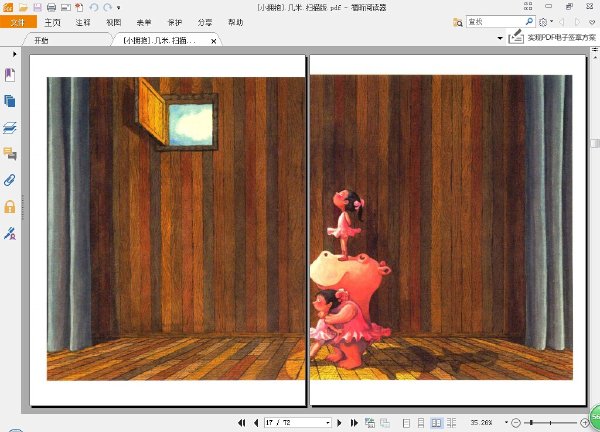Jump to the first page
This screenshot has height=432, width=600.
point(241,422)
